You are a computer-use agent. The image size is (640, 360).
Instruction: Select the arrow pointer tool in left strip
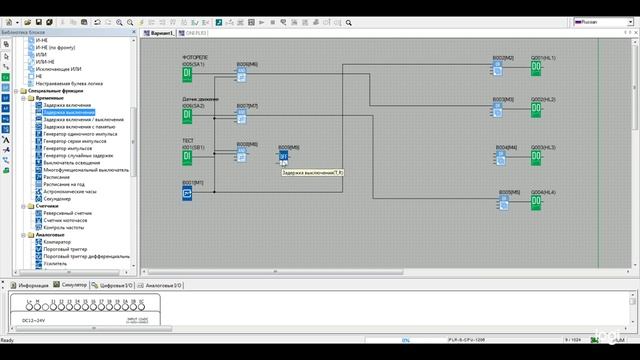coord(6,56)
